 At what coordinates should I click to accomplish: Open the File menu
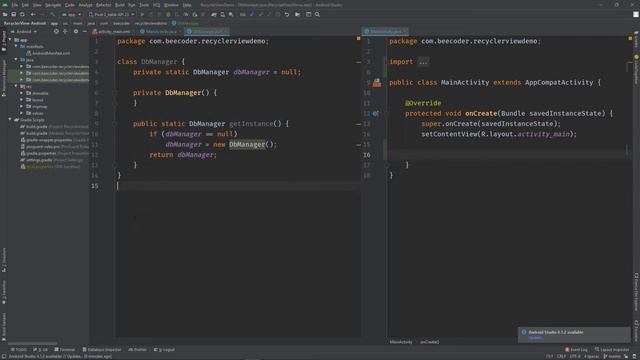tap(15, 5)
